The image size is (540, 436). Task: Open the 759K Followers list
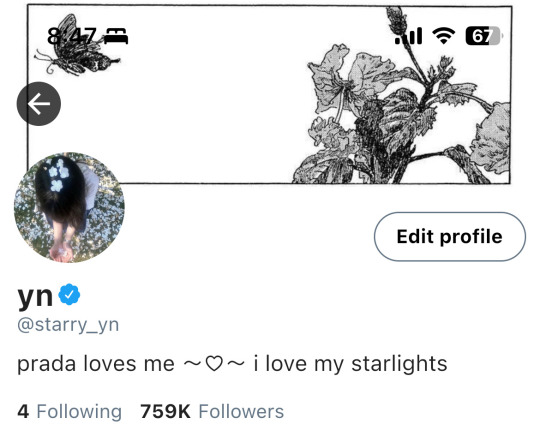pos(212,411)
